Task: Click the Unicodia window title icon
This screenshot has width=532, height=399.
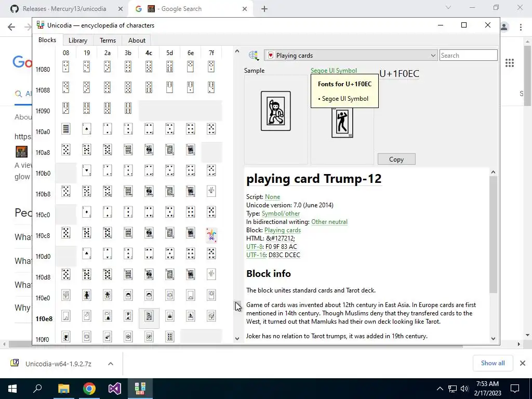Action: point(41,25)
